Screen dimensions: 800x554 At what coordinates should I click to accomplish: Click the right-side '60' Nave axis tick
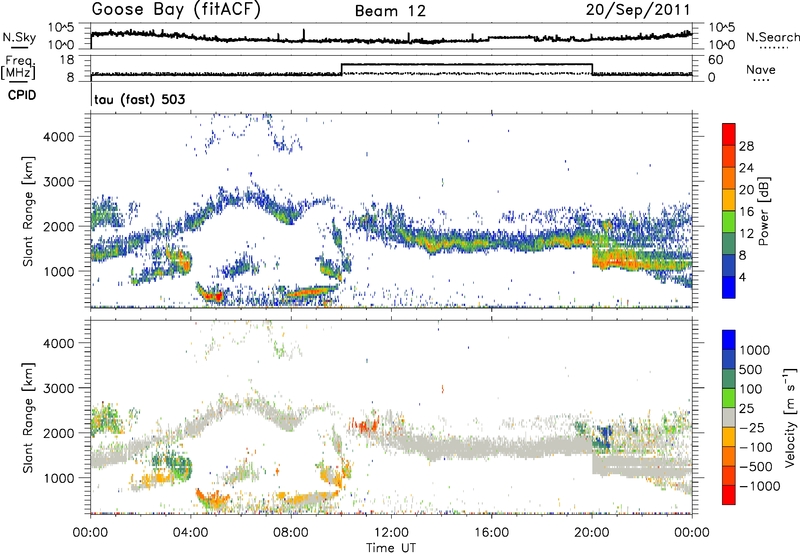point(715,60)
